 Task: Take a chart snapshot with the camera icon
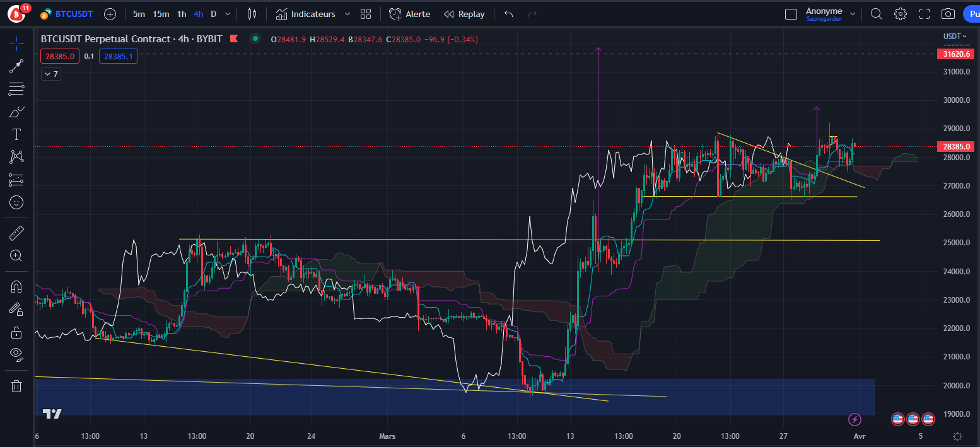(x=948, y=13)
